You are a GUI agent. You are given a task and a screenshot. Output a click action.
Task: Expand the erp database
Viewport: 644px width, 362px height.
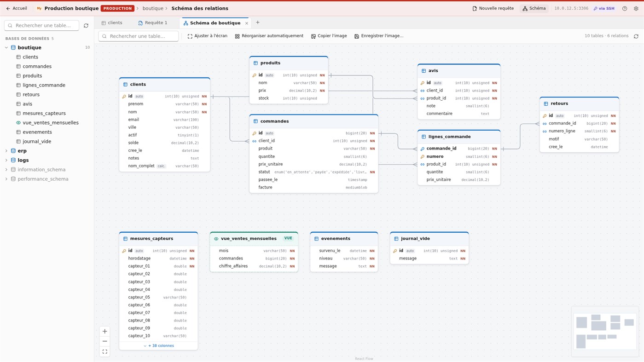(x=6, y=151)
